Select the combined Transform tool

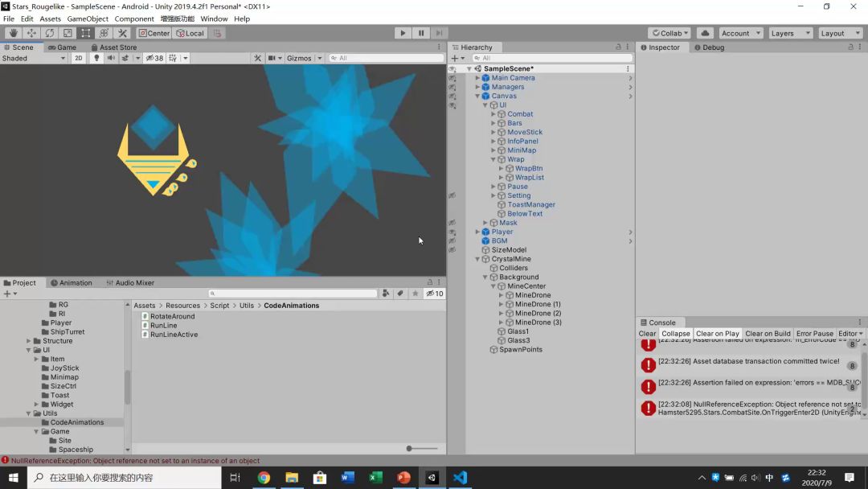tap(104, 33)
